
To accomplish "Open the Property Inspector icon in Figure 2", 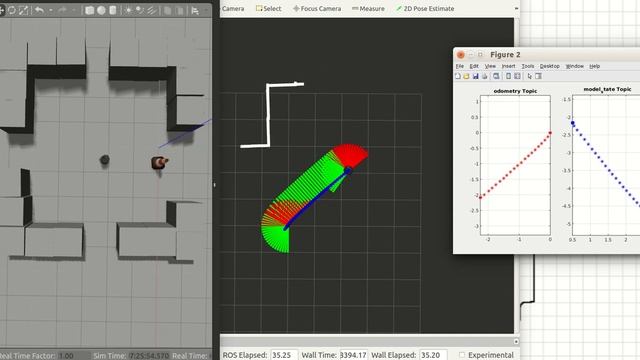I will (x=538, y=76).
